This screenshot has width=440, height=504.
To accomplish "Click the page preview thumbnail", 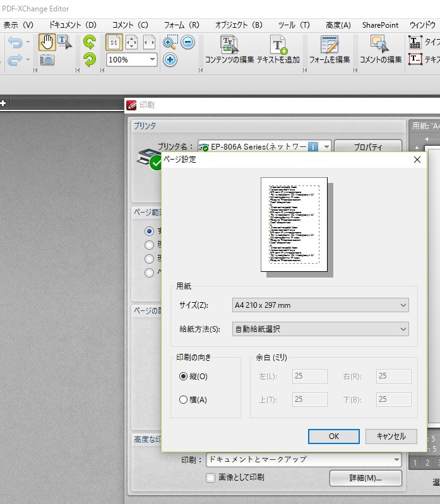I will point(294,225).
